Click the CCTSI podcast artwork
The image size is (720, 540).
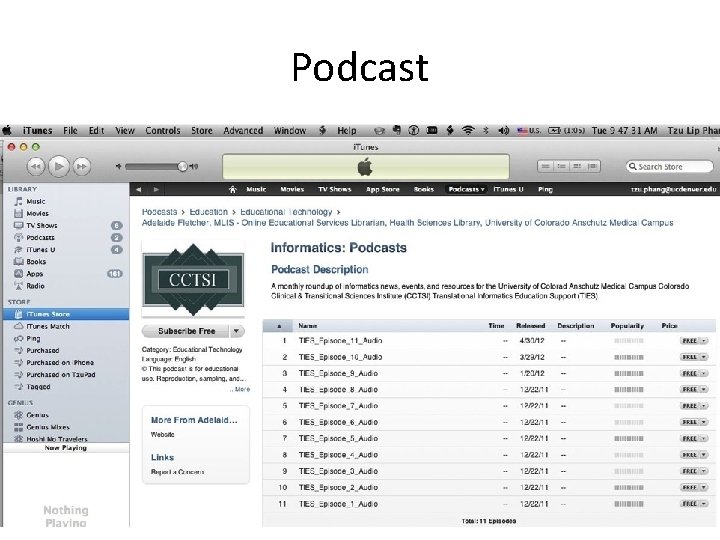(193, 279)
